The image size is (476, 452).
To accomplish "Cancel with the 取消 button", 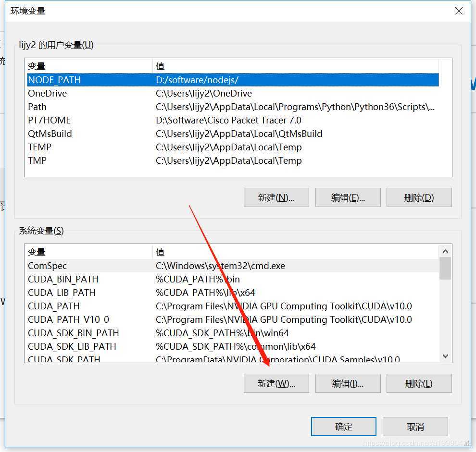I will tap(415, 427).
